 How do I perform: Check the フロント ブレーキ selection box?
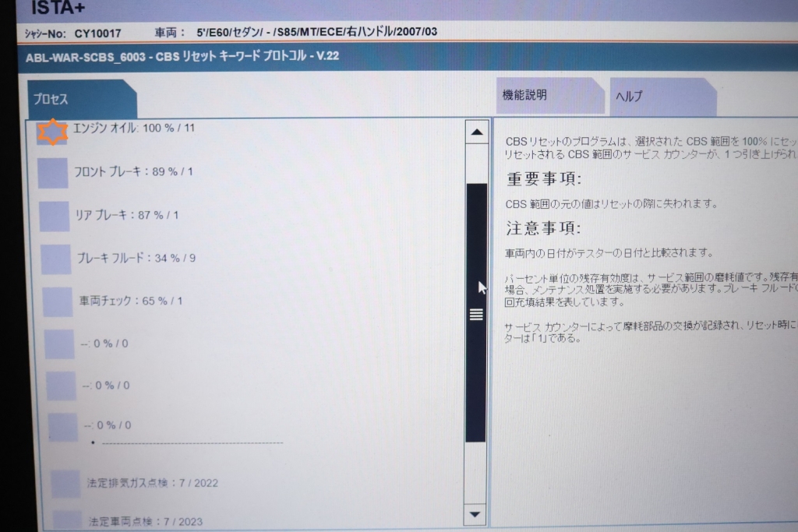(53, 173)
